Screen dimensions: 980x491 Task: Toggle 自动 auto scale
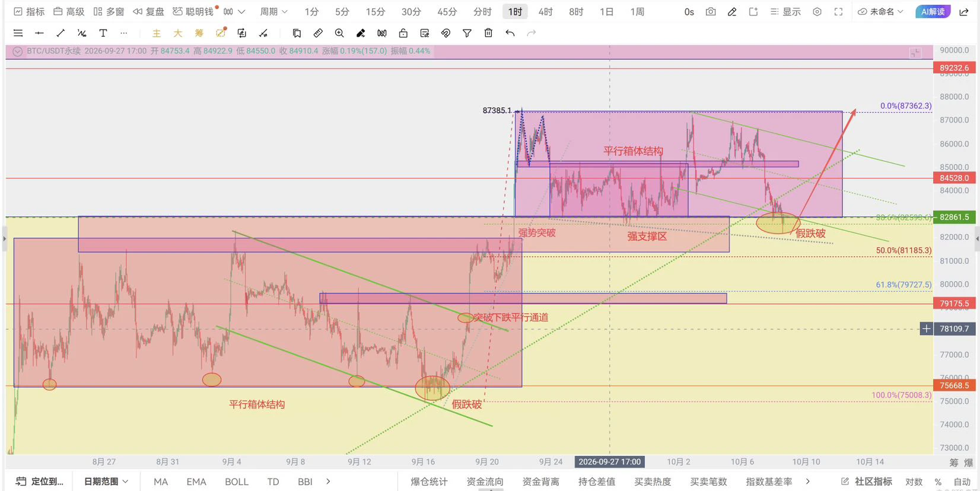click(x=962, y=482)
